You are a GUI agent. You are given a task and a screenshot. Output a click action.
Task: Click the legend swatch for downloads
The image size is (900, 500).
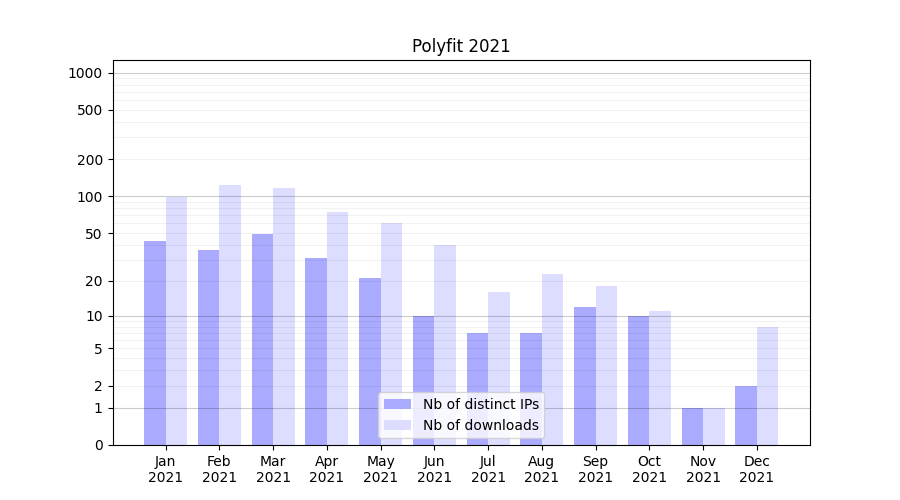tap(397, 425)
